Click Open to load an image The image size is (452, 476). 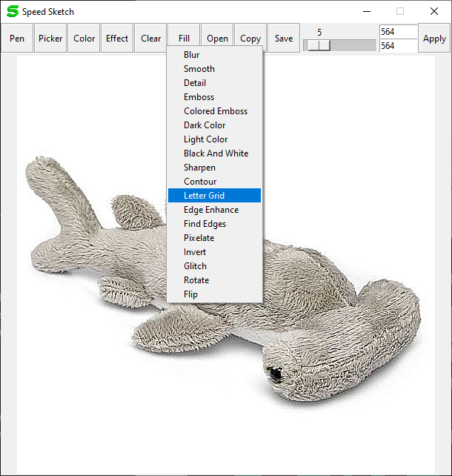pyautogui.click(x=217, y=39)
